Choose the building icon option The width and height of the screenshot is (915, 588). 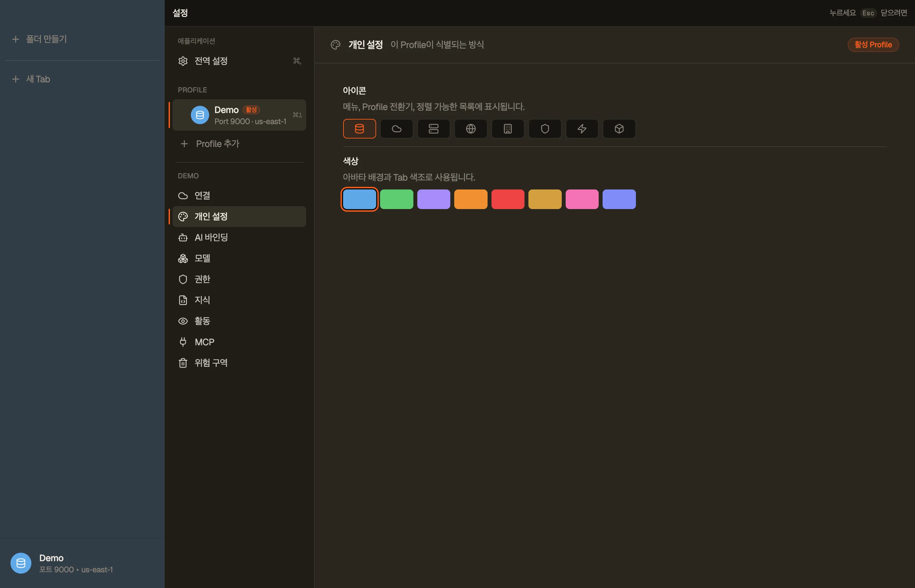click(507, 129)
